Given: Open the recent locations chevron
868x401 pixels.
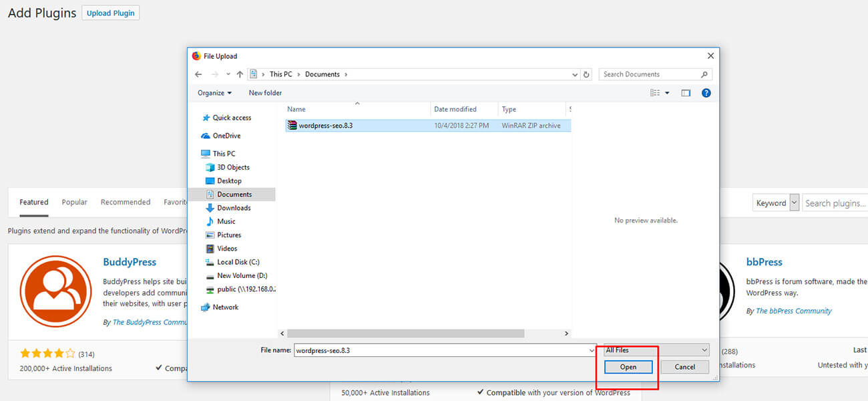Looking at the screenshot, I should [228, 74].
